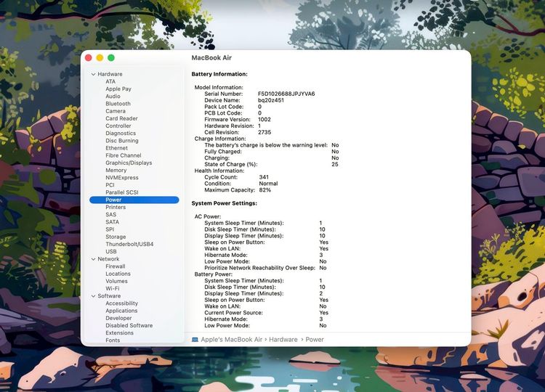Click device name bq20z451
Image resolution: width=545 pixels, height=392 pixels.
tap(271, 100)
